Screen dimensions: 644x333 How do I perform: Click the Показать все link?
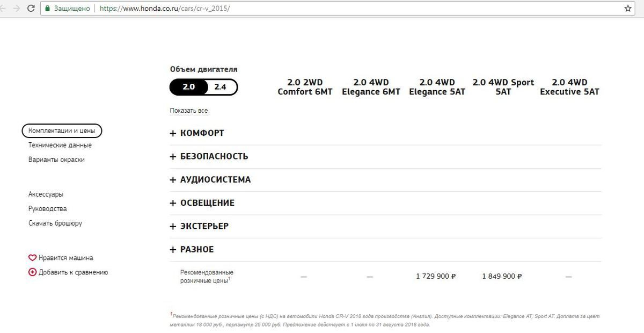tap(188, 111)
